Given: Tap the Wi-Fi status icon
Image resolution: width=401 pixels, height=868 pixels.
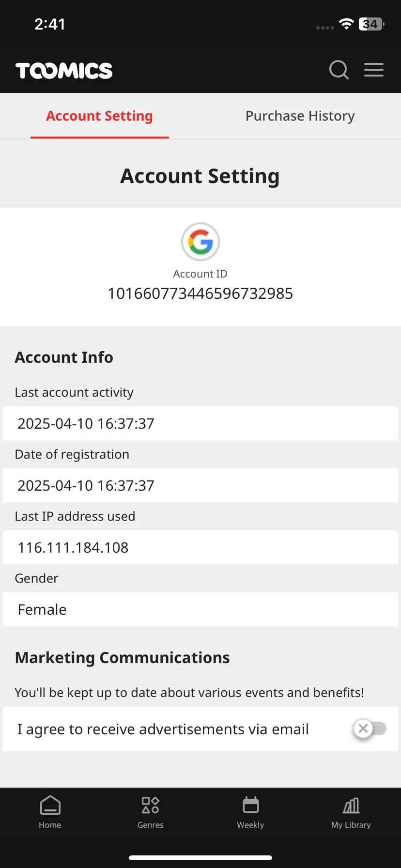Looking at the screenshot, I should pyautogui.click(x=346, y=24).
